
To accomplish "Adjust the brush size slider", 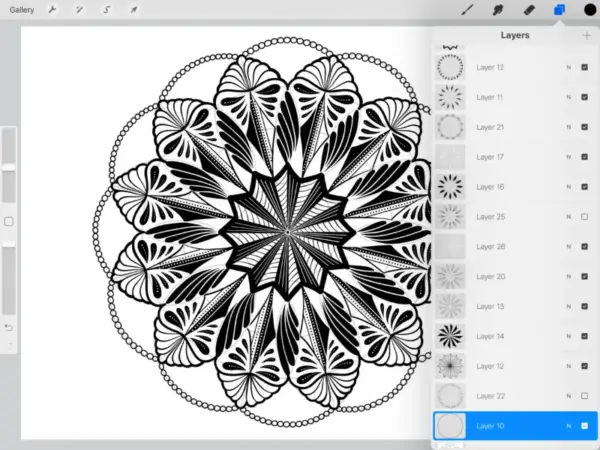I will coord(9,165).
